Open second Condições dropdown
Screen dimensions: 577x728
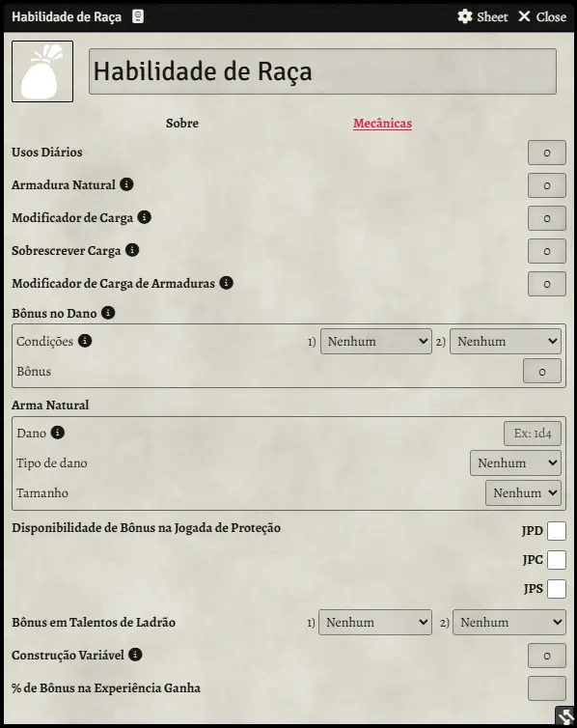[x=505, y=341]
